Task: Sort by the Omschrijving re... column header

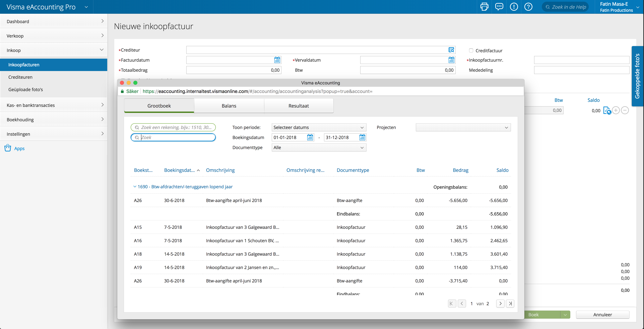Action: click(x=305, y=170)
